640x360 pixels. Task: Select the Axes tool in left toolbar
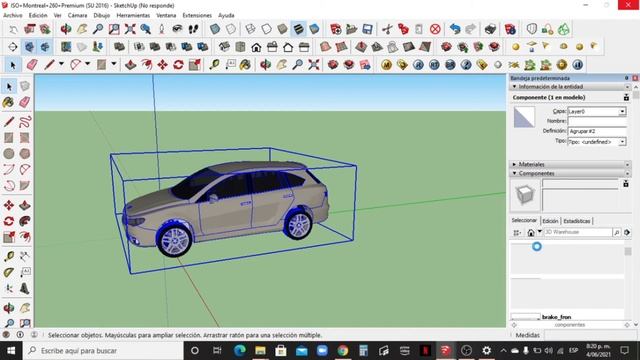point(9,289)
